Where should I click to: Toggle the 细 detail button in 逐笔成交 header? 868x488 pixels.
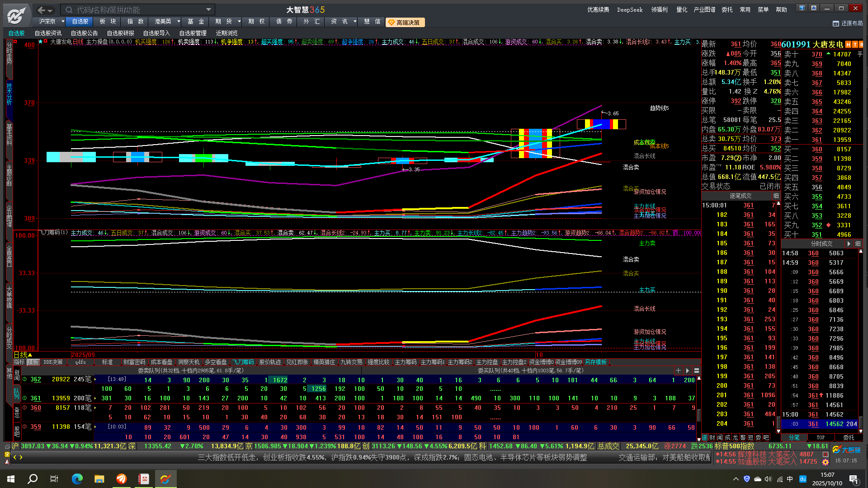[776, 196]
